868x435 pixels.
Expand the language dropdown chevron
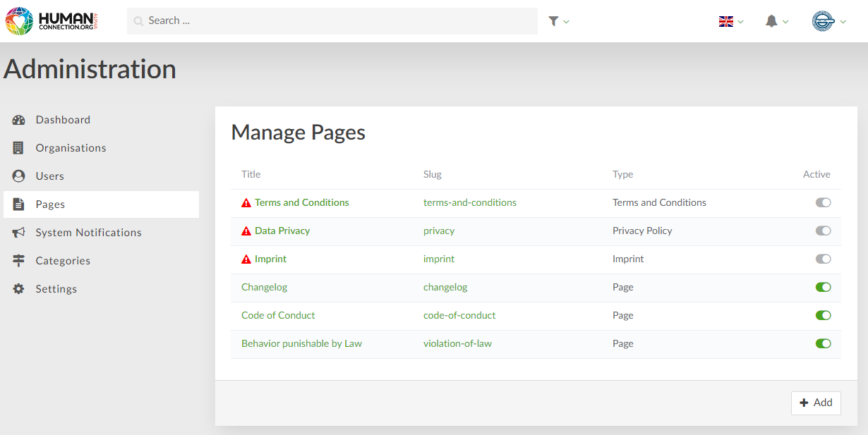pos(740,22)
